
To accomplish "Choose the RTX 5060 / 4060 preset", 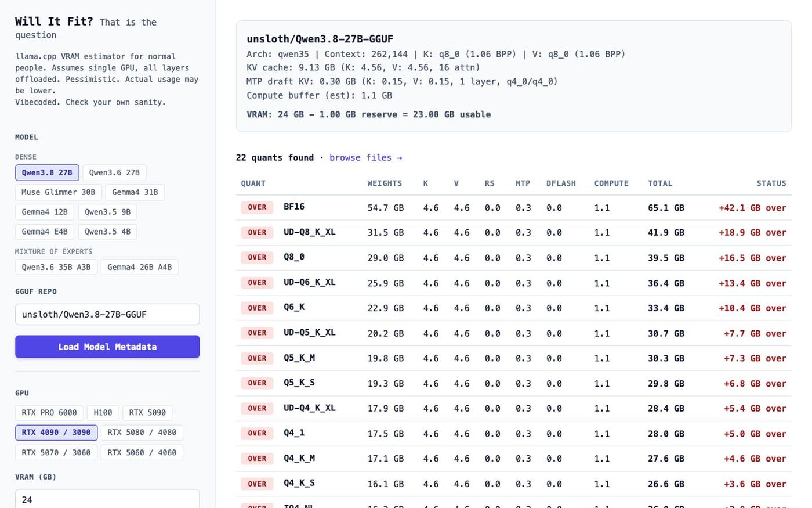I will [x=142, y=452].
